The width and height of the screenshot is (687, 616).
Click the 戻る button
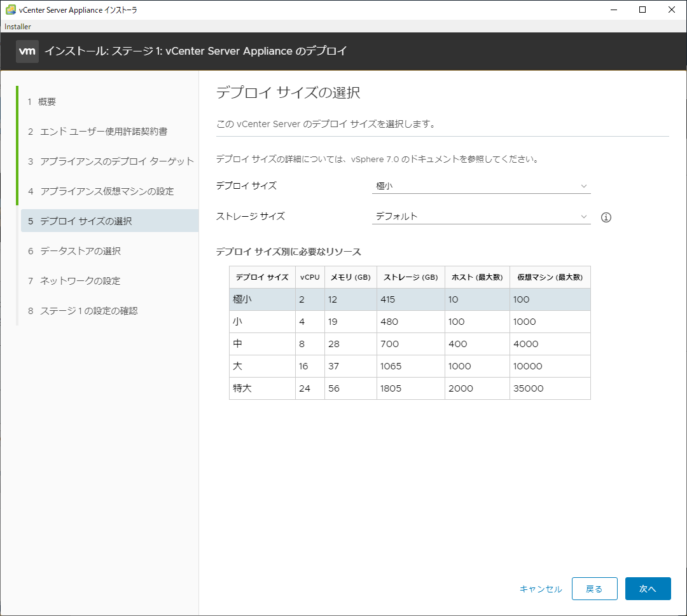click(595, 589)
